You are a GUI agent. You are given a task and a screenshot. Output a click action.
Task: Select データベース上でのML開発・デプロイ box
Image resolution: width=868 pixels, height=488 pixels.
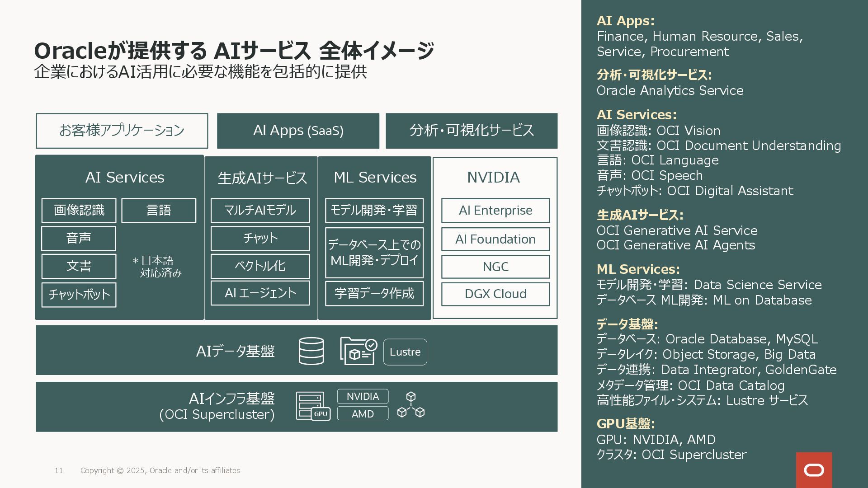tap(374, 253)
